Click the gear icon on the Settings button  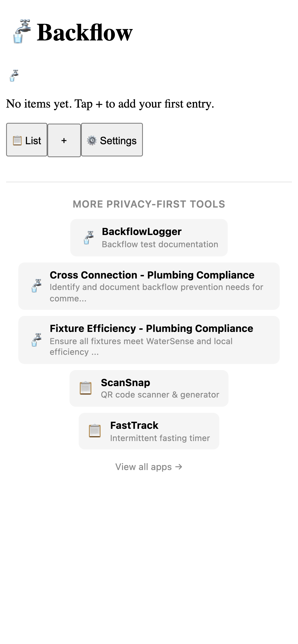92,140
